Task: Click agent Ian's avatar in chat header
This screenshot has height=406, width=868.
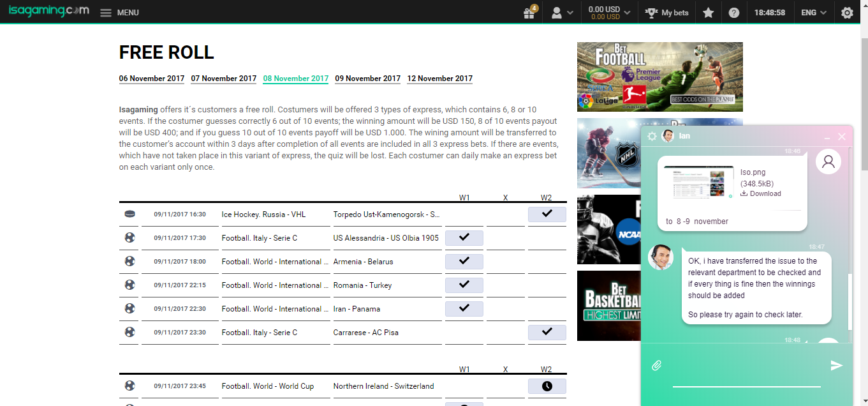Action: (668, 136)
